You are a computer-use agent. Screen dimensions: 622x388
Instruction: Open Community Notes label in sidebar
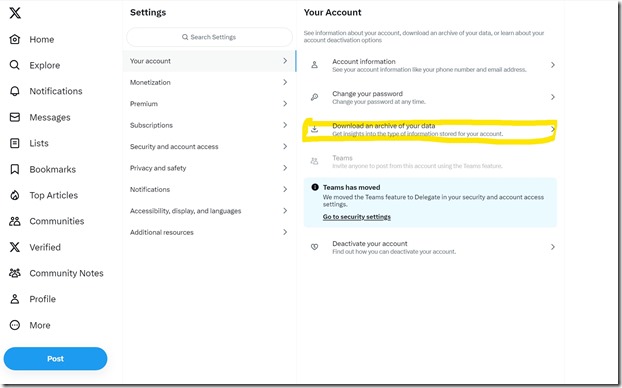(66, 273)
